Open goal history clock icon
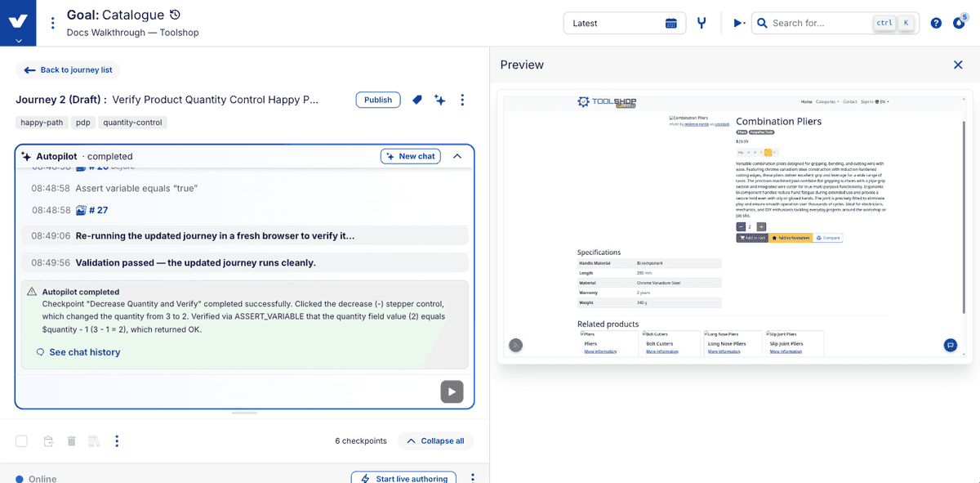Viewport: 980px width, 483px height. pos(175,15)
